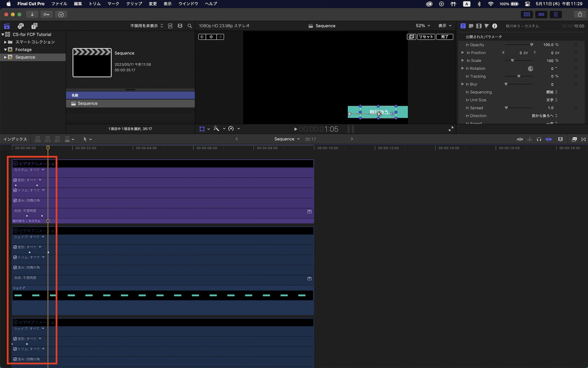Screen dimensions: 588x368
Task: Open the クリップ menu
Action: point(134,4)
